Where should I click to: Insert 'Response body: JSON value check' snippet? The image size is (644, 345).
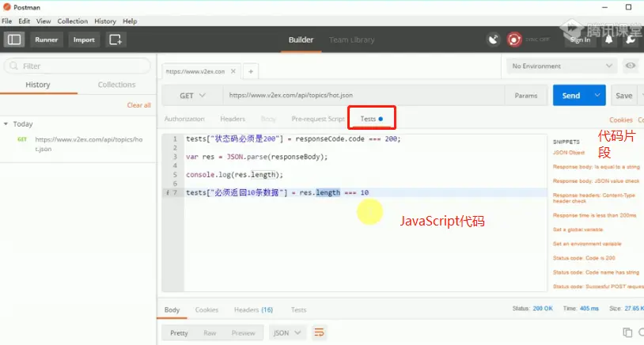[x=597, y=180]
